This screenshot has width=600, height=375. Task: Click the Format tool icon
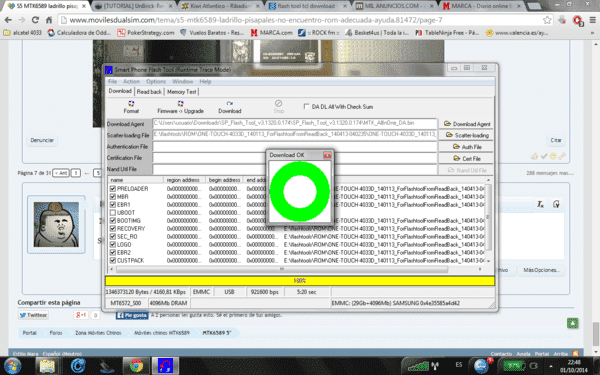tap(131, 107)
